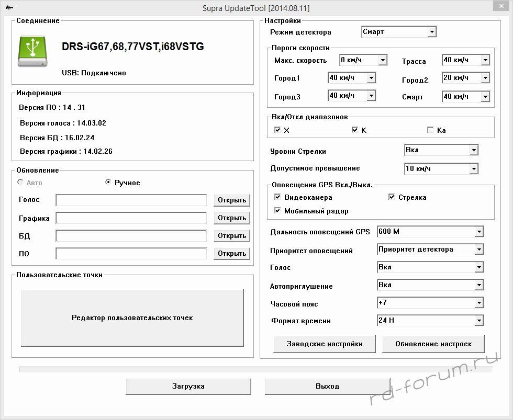Click Открыть button for БД file
Screen dimensions: 513x420
coord(232,236)
